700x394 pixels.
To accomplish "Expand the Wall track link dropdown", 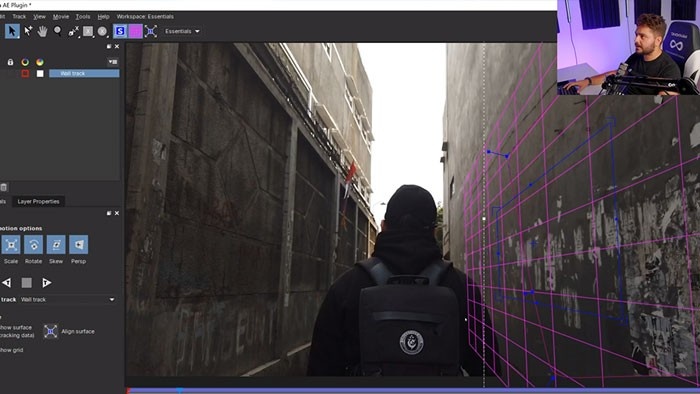I will pyautogui.click(x=67, y=299).
